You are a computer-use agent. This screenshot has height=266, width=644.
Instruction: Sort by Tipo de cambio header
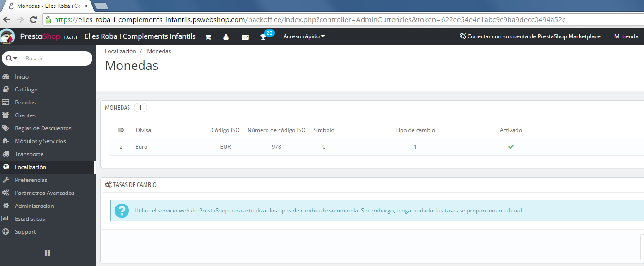415,130
